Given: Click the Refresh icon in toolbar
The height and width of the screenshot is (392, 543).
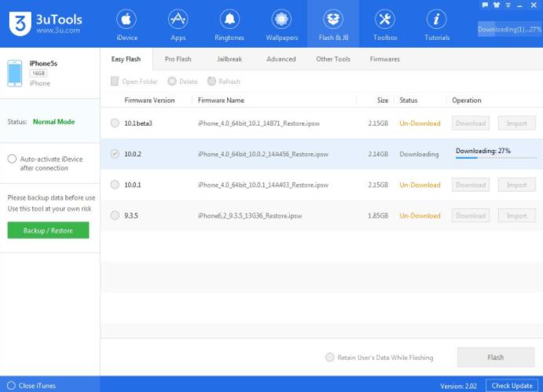Looking at the screenshot, I should pyautogui.click(x=212, y=81).
